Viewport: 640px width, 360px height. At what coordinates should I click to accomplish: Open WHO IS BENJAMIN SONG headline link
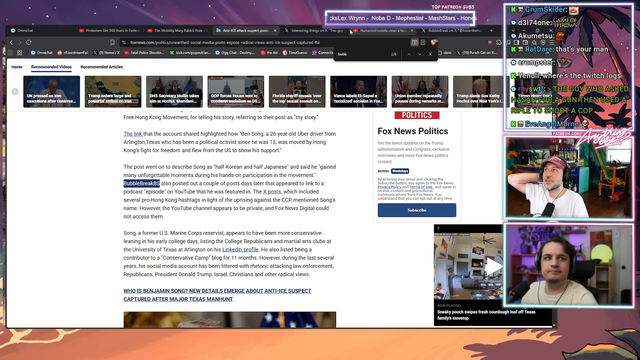click(x=217, y=295)
